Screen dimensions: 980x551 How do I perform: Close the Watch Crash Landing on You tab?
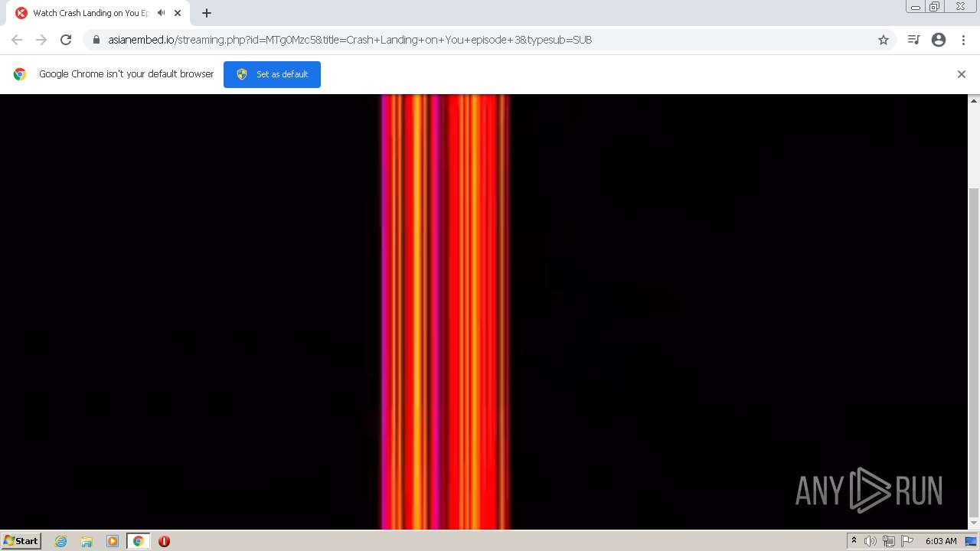click(178, 13)
